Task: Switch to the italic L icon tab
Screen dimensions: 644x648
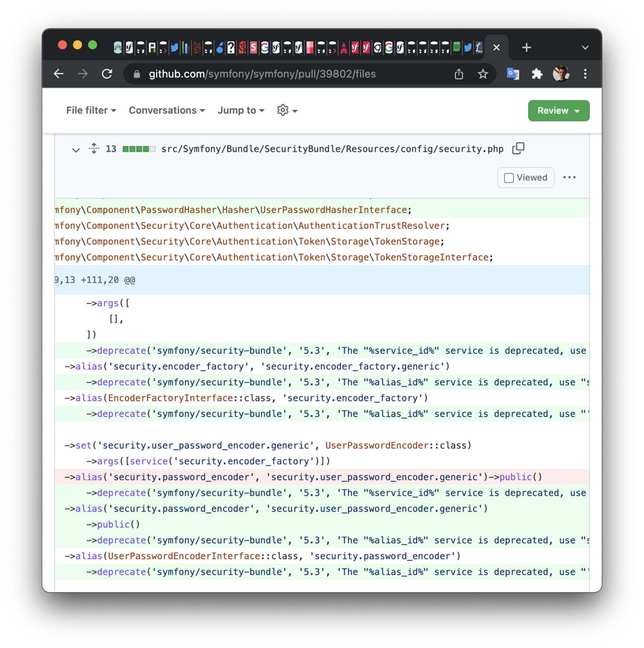Action: [x=479, y=48]
